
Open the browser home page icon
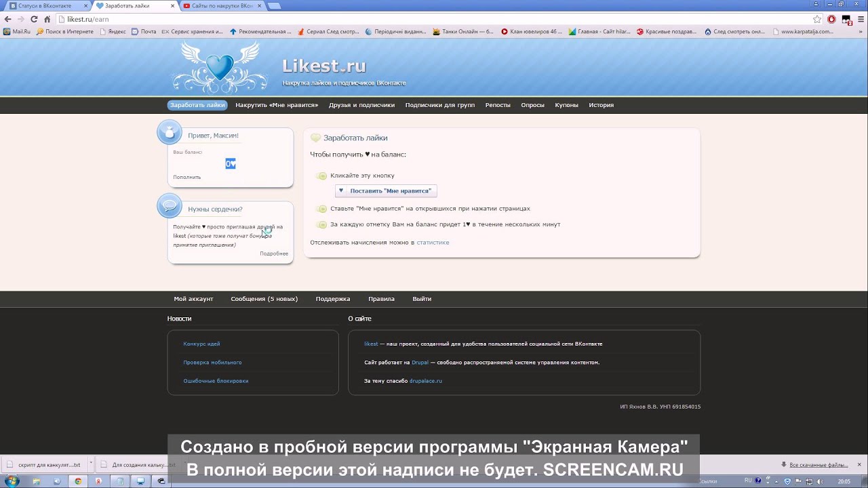[47, 19]
